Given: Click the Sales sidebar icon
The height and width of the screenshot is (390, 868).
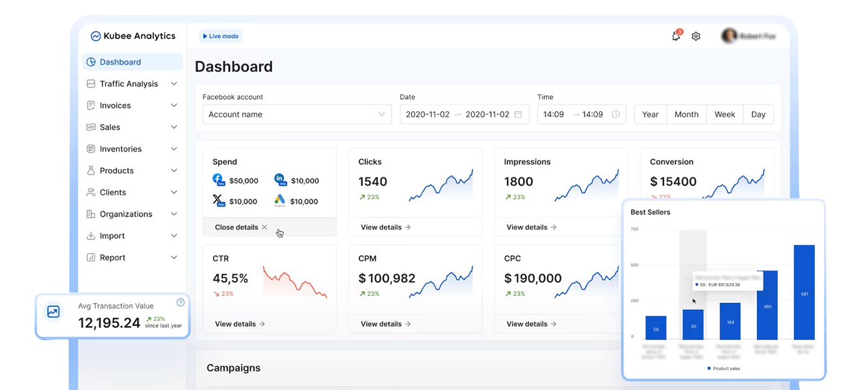Looking at the screenshot, I should pyautogui.click(x=91, y=127).
